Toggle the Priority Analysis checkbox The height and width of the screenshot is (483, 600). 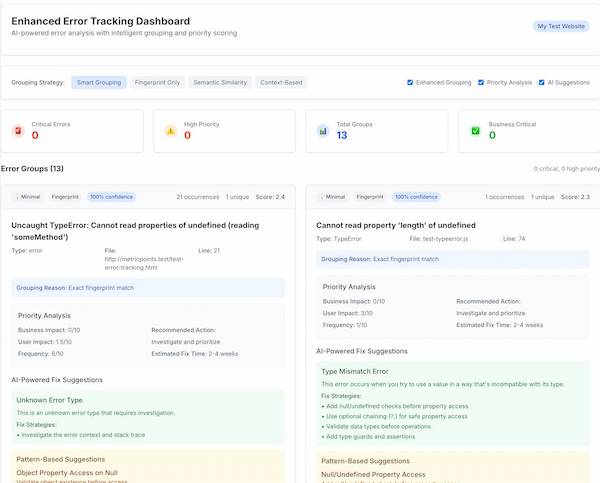click(x=481, y=82)
